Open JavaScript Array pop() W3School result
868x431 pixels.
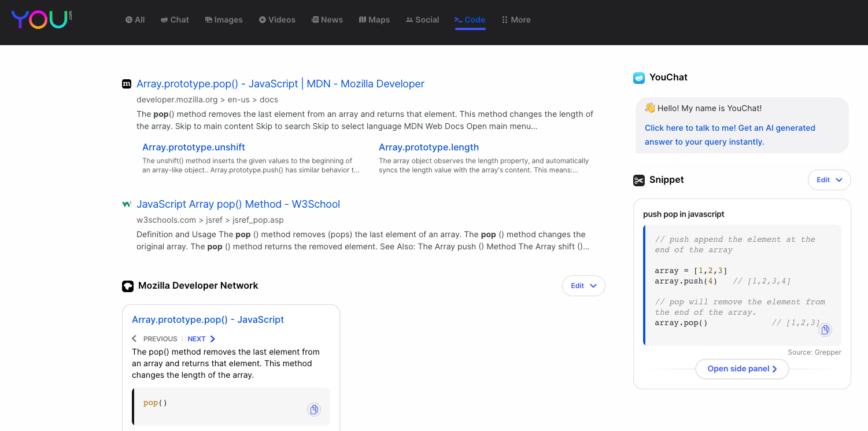238,204
